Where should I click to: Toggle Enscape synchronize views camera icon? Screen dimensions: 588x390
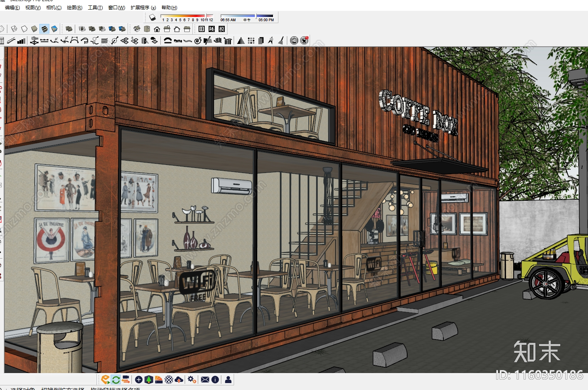pyautogui.click(x=126, y=380)
